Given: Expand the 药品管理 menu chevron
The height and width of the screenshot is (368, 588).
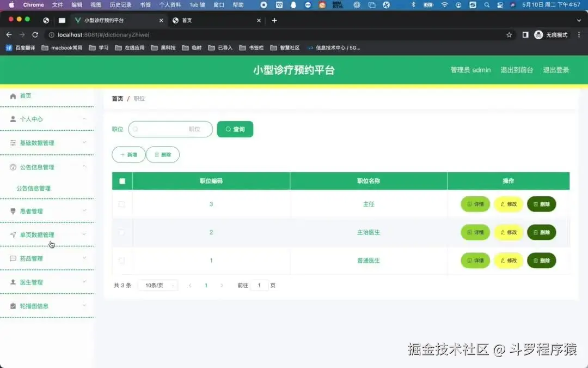Looking at the screenshot, I should 84,258.
